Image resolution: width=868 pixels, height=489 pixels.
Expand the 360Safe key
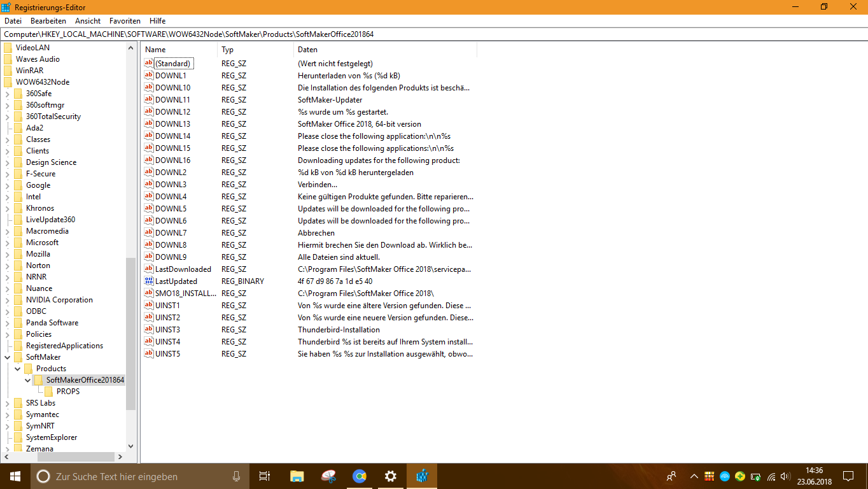7,94
